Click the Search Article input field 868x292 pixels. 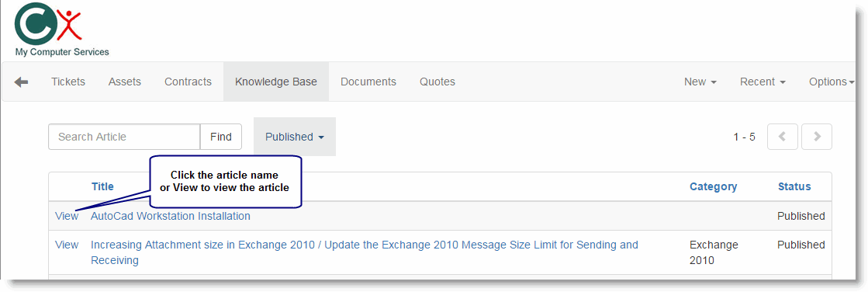tap(124, 137)
